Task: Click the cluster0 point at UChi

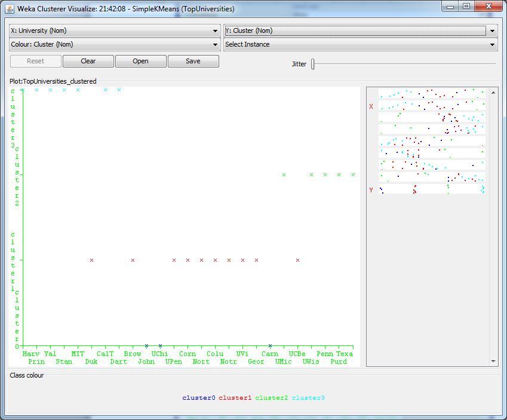Action: point(161,346)
